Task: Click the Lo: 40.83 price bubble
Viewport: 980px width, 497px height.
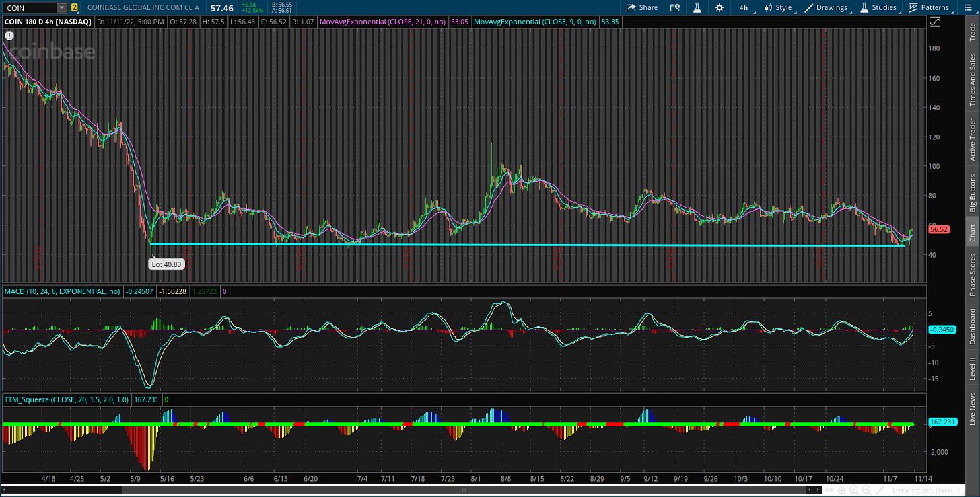Action: 165,264
